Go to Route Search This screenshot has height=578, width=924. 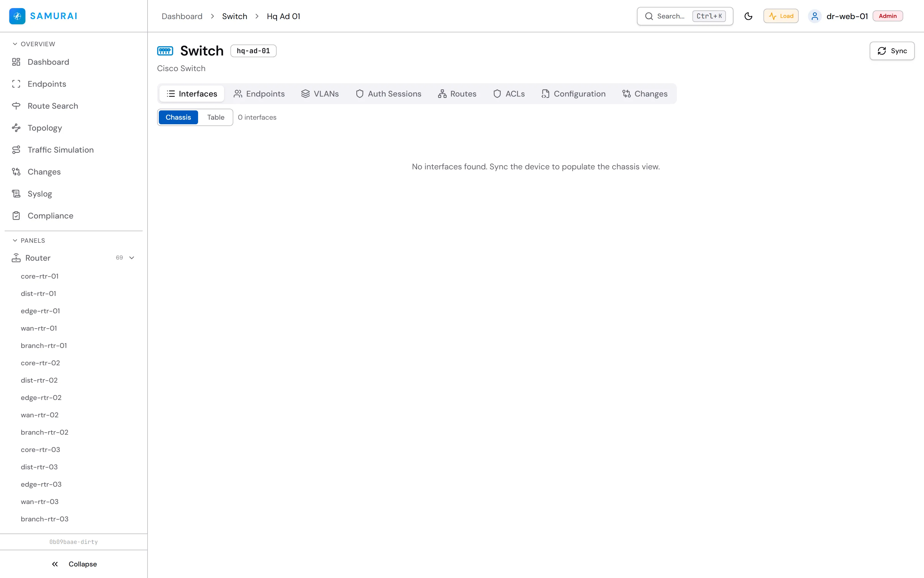pos(73,106)
